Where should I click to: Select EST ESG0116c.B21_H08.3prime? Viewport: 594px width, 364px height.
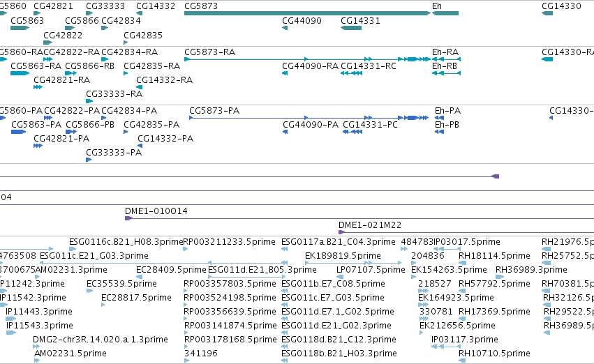click(x=126, y=242)
